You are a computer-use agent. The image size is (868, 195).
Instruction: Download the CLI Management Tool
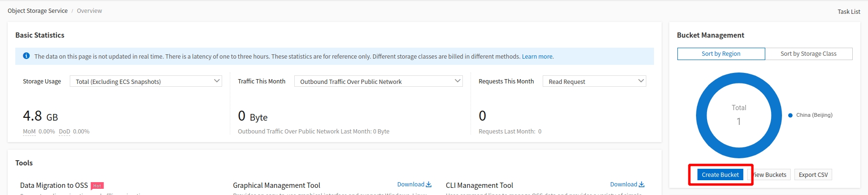click(627, 185)
